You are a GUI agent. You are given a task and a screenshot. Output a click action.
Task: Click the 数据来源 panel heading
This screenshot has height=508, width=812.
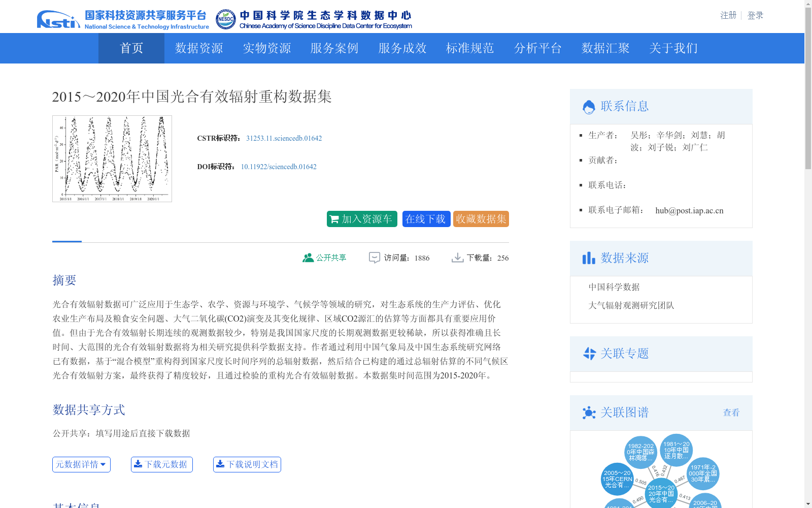point(625,258)
